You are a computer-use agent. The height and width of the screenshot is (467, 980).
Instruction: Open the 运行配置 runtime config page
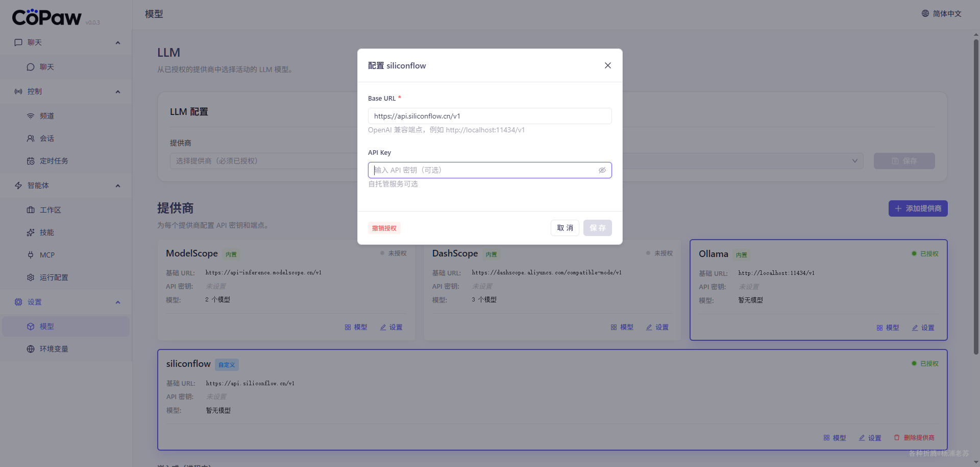pos(66,277)
